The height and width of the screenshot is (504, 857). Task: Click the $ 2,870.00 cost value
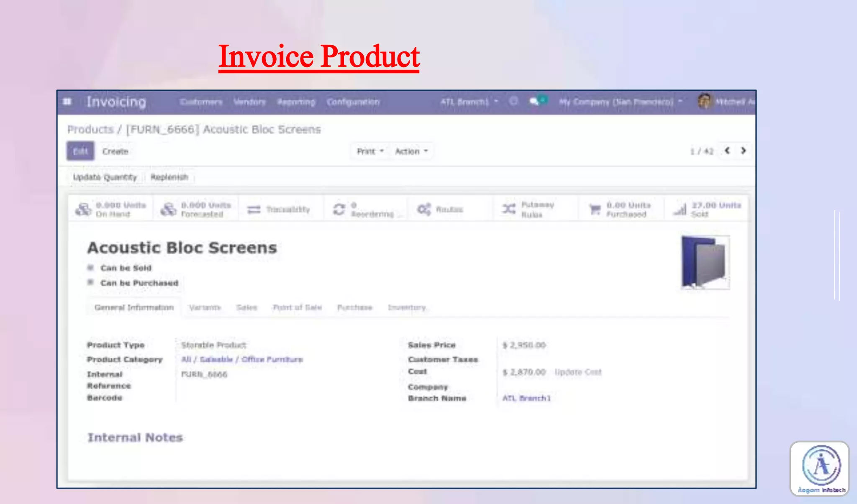pos(524,372)
